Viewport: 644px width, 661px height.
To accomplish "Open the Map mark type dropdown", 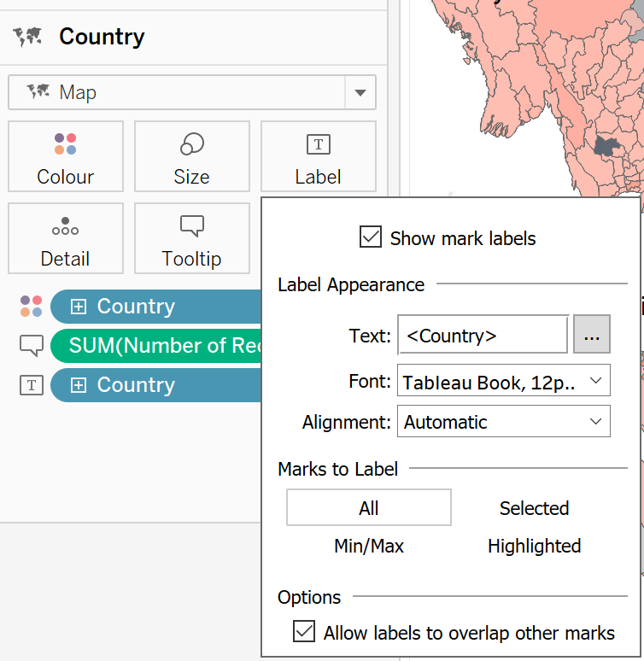I will tap(360, 92).
